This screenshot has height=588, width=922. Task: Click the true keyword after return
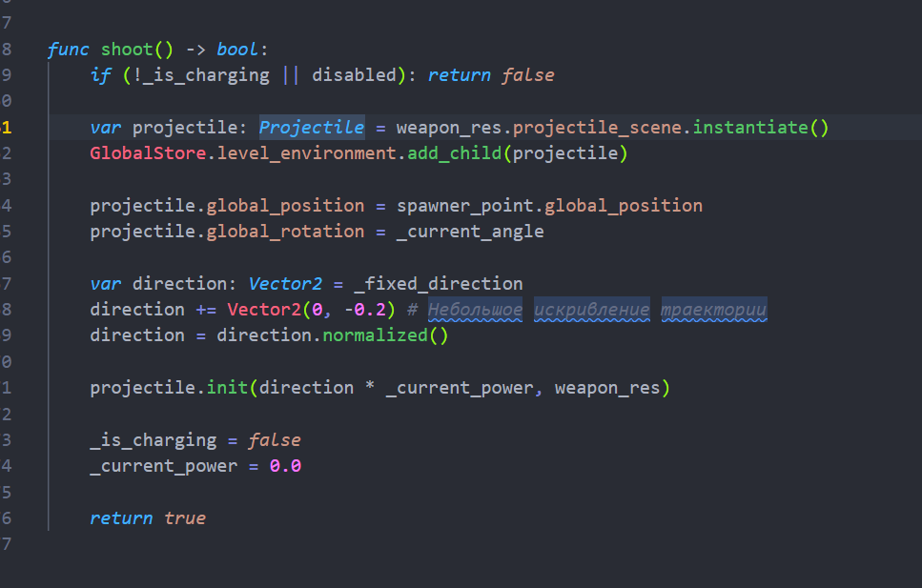184,517
